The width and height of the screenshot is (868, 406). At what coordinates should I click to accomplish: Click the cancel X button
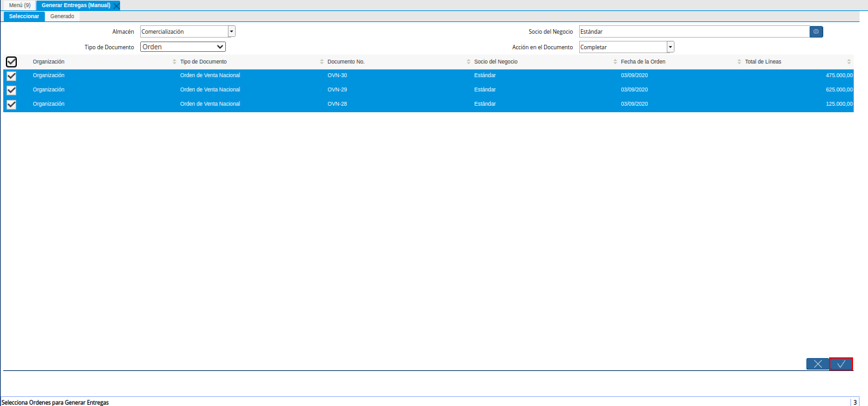817,364
